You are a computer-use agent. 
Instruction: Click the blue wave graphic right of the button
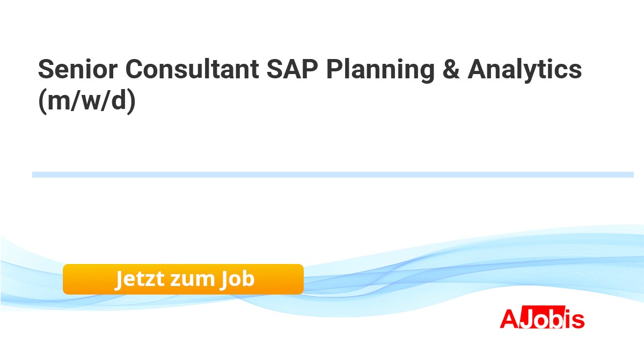[x=429, y=274]
